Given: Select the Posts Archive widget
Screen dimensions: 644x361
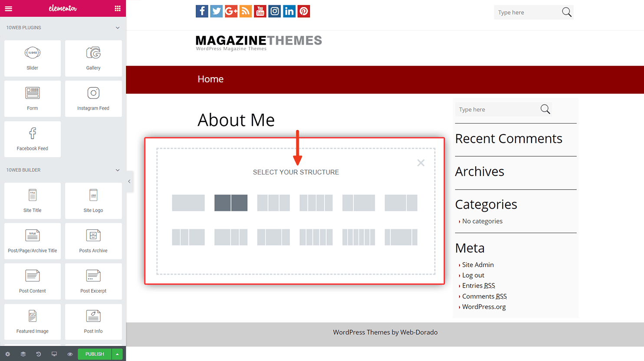Looking at the screenshot, I should [x=93, y=241].
